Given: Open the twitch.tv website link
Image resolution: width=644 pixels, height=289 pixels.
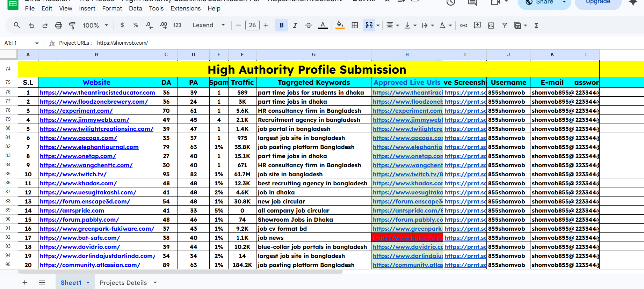Looking at the screenshot, I should pyautogui.click(x=73, y=174).
